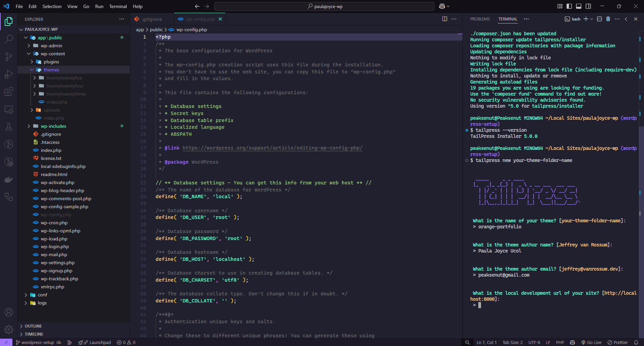Screen dimensions: 644x346
Task: Toggle the bottom panel layout
Action: (579, 6)
